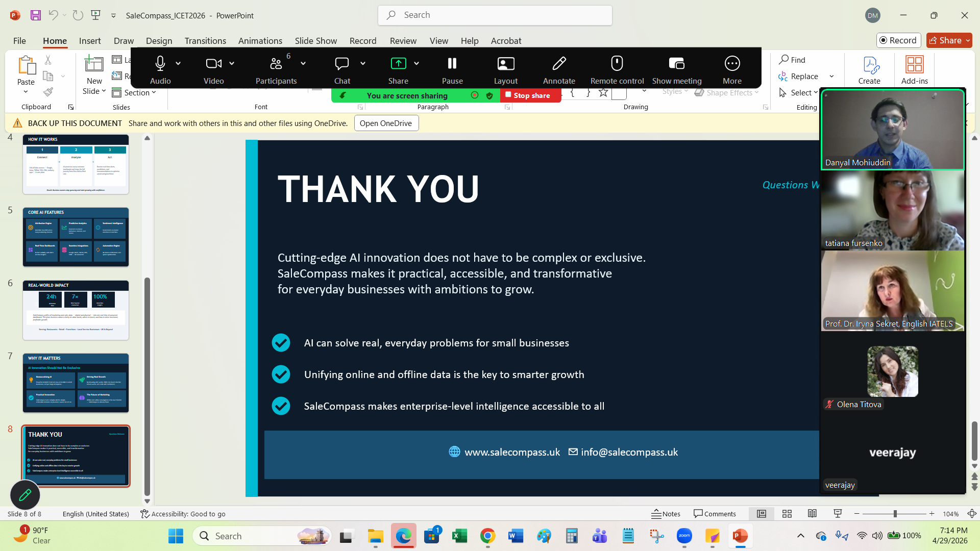Open Zoom Chat panel
This screenshot has width=980, height=551.
tap(342, 69)
